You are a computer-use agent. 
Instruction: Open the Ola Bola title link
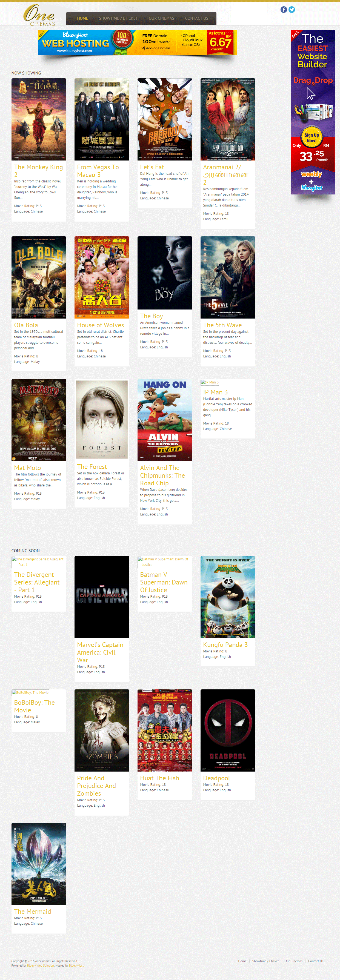(26, 325)
